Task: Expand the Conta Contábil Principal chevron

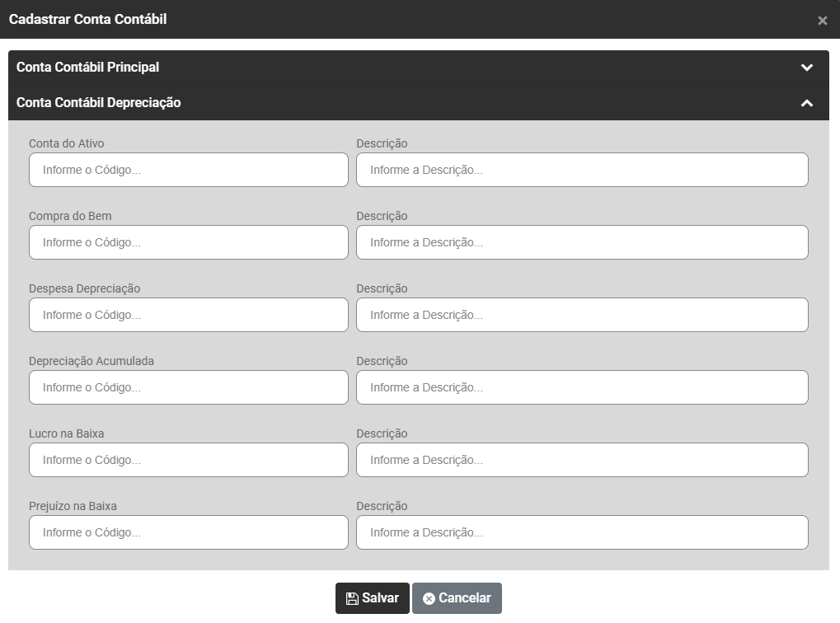Action: tap(807, 68)
